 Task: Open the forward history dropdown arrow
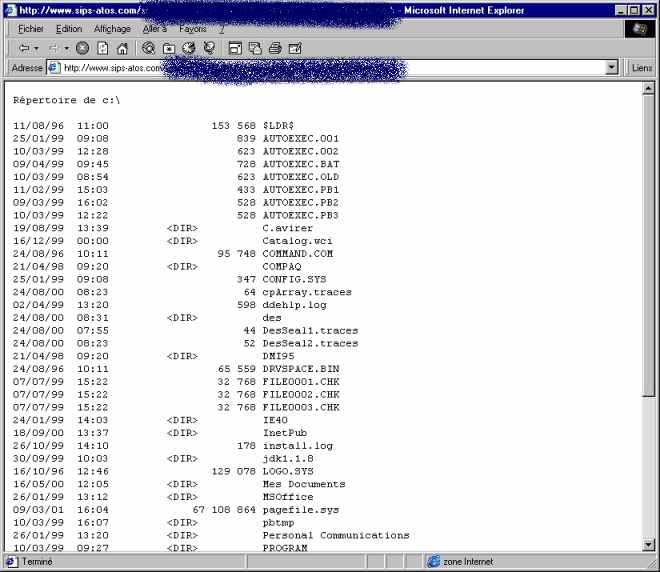[66, 47]
